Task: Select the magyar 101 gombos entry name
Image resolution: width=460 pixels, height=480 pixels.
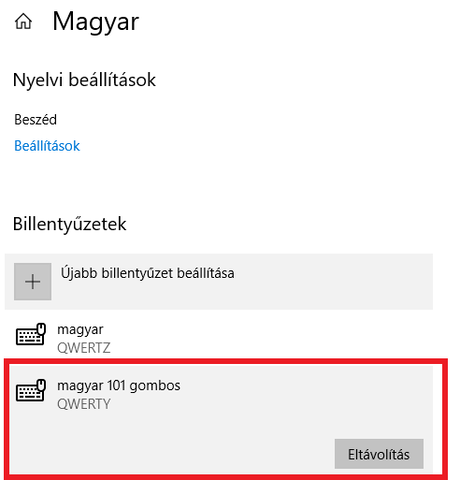Action: tap(119, 386)
